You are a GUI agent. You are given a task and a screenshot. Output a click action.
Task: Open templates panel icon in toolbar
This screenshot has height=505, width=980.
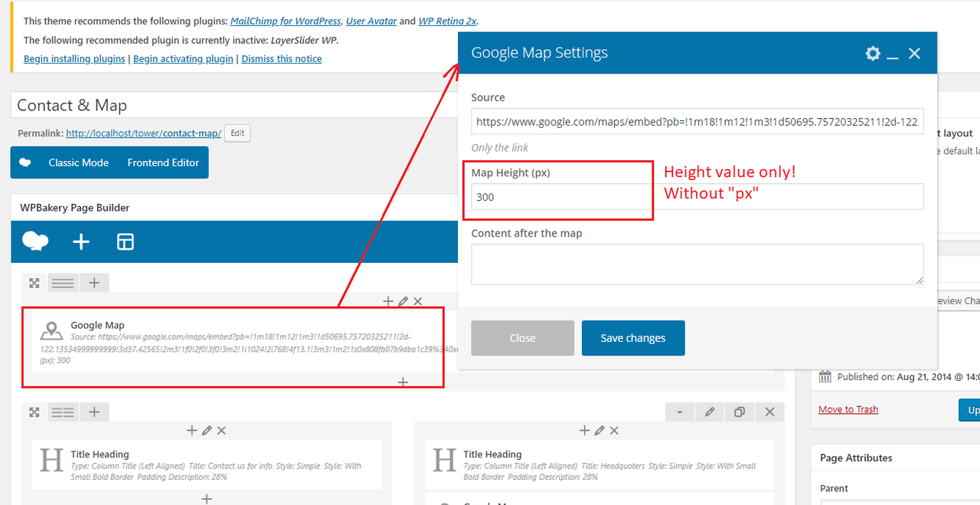point(125,241)
